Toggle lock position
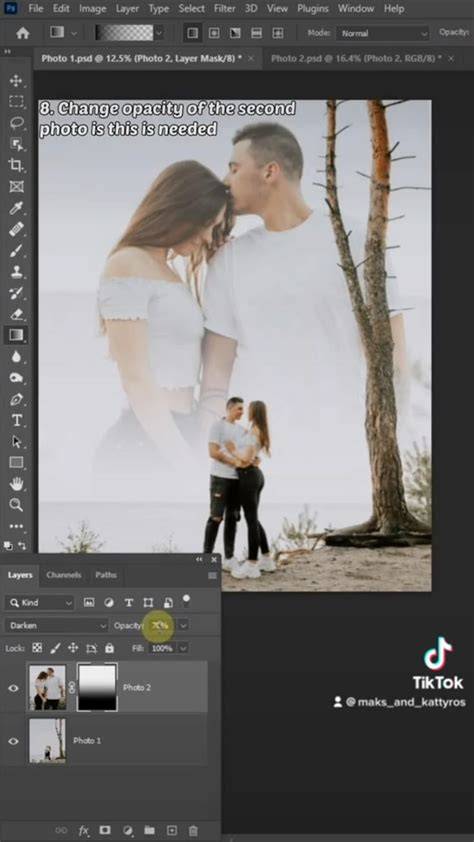This screenshot has height=842, width=474. (x=73, y=648)
